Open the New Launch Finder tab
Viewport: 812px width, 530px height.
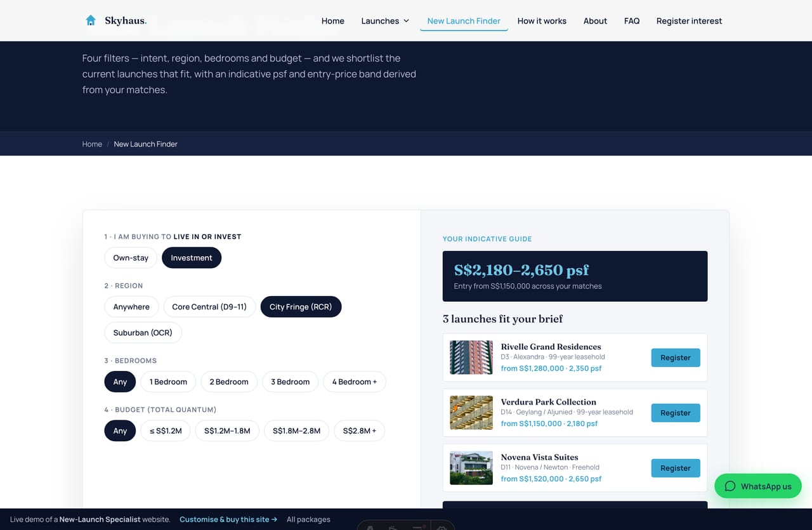point(464,21)
